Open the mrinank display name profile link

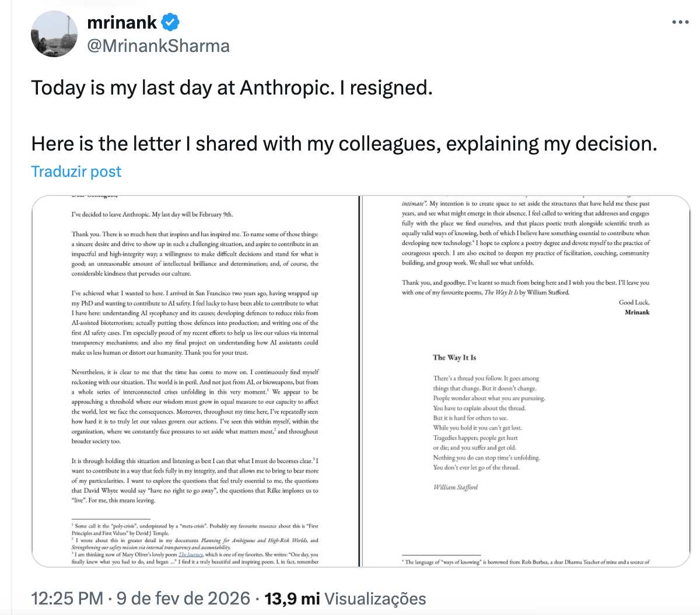pyautogui.click(x=122, y=23)
